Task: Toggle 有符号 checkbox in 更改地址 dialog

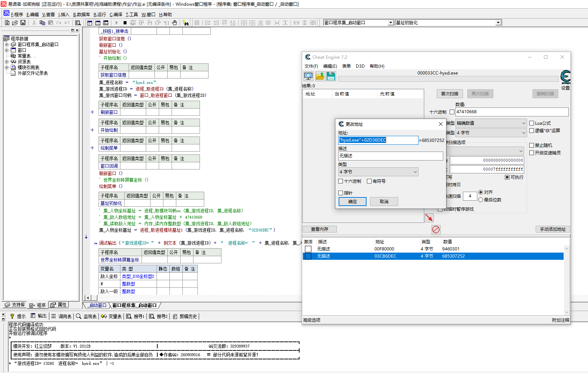Action: pos(369,181)
